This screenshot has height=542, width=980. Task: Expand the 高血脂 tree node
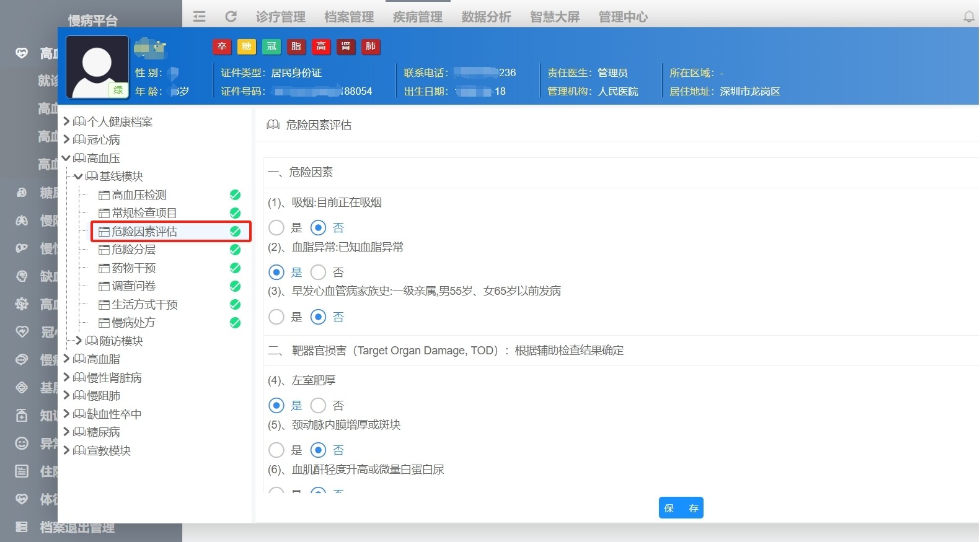pyautogui.click(x=66, y=359)
